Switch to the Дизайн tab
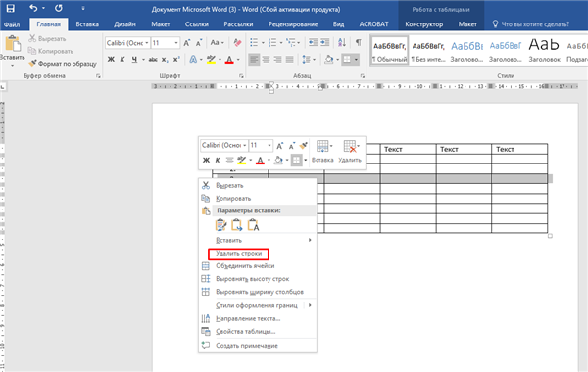The width and height of the screenshot is (588, 372). coord(124,24)
